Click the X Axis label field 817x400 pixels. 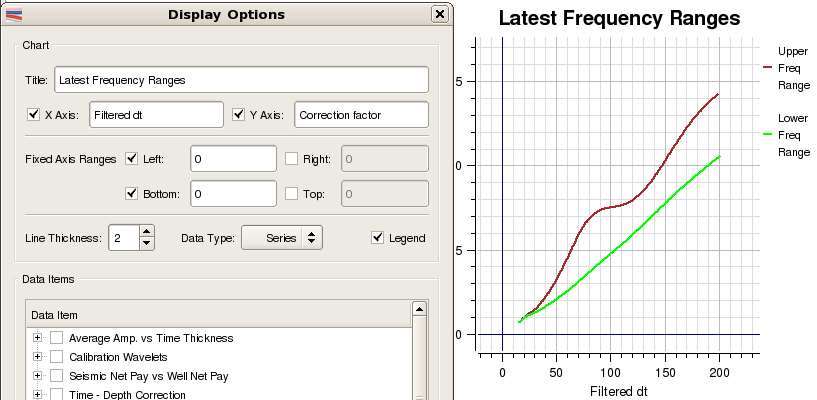point(156,115)
